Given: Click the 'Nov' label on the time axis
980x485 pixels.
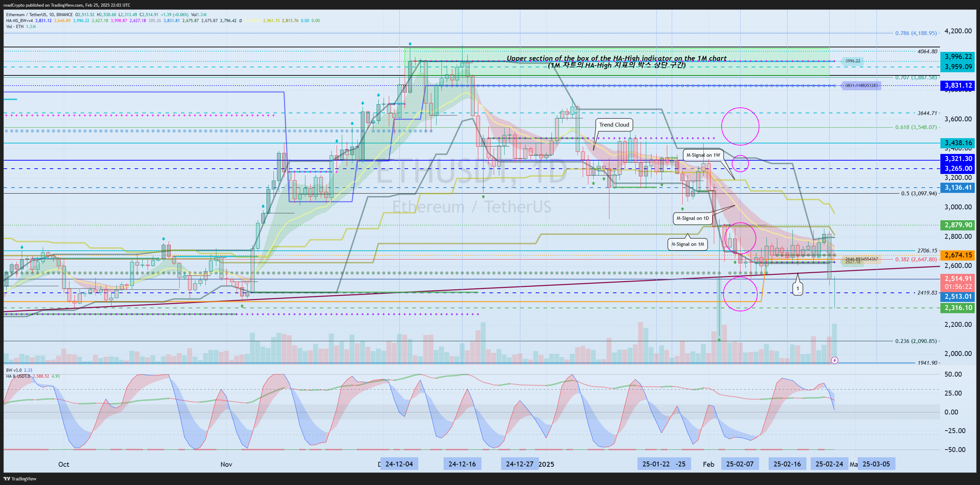Looking at the screenshot, I should coord(227,464).
